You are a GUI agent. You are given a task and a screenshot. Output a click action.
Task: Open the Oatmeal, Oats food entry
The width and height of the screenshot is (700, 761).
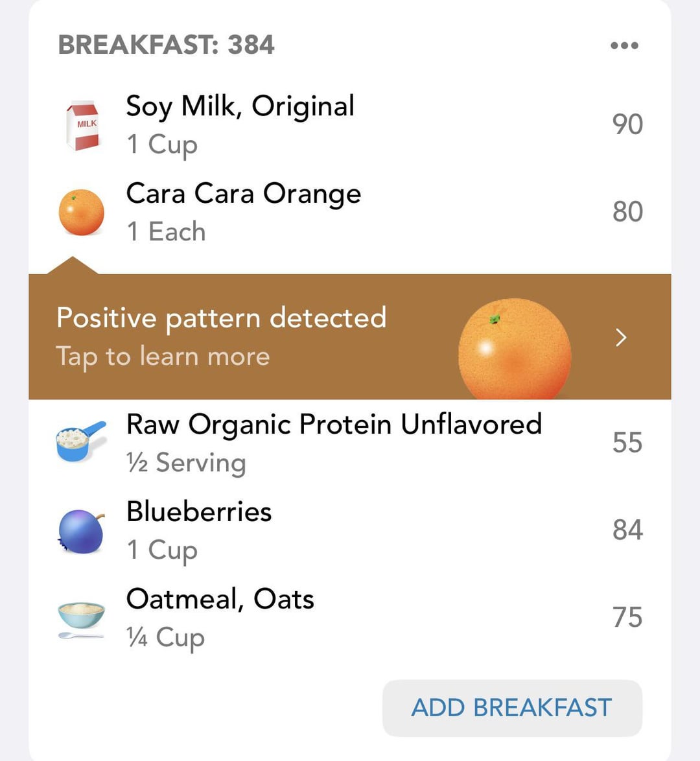(x=350, y=617)
